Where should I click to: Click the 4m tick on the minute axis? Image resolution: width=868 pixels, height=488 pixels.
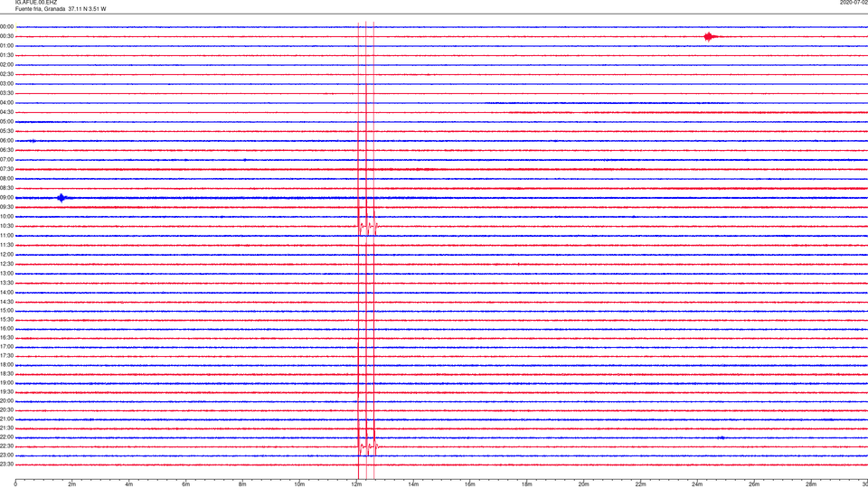(x=129, y=484)
